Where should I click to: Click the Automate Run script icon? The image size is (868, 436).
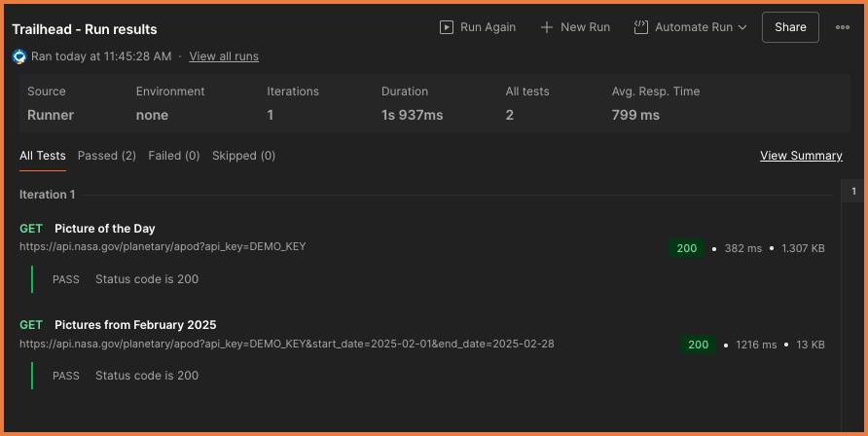(x=640, y=27)
